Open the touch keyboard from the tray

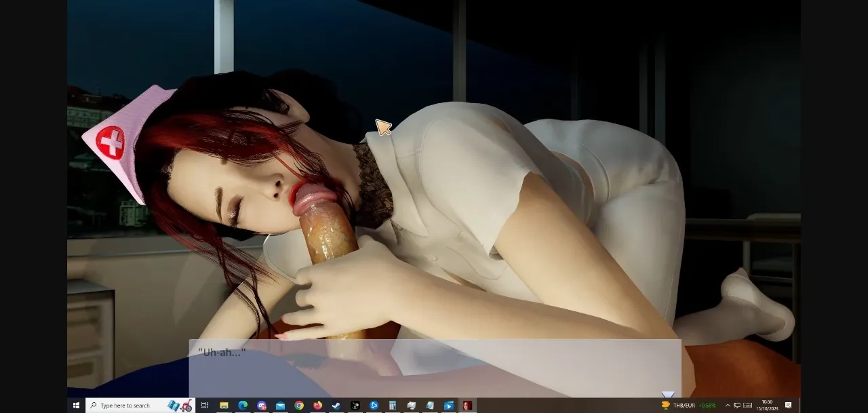point(747,405)
